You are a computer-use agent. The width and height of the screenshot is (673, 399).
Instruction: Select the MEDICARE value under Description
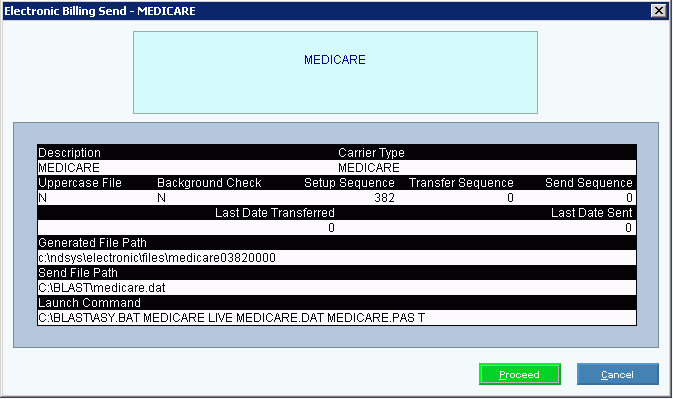[x=69, y=168]
